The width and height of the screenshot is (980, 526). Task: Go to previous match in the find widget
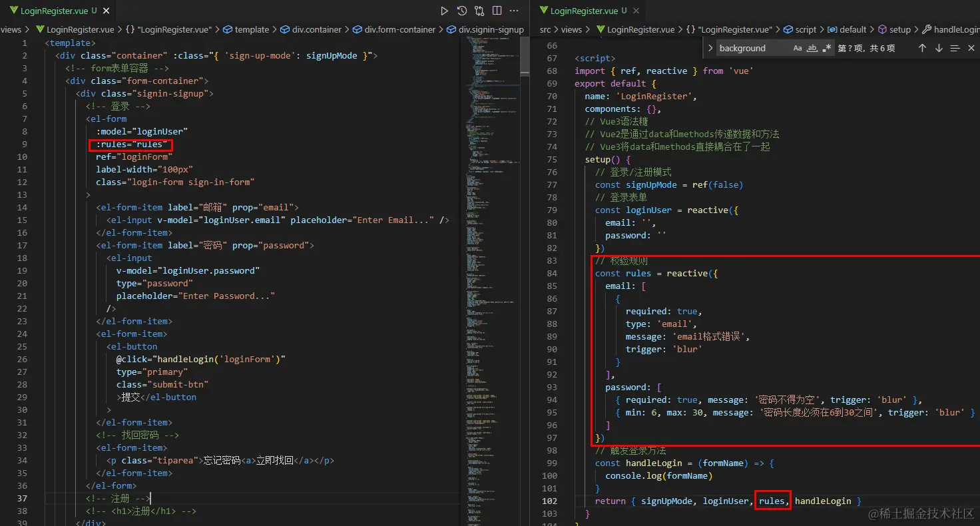click(x=922, y=48)
